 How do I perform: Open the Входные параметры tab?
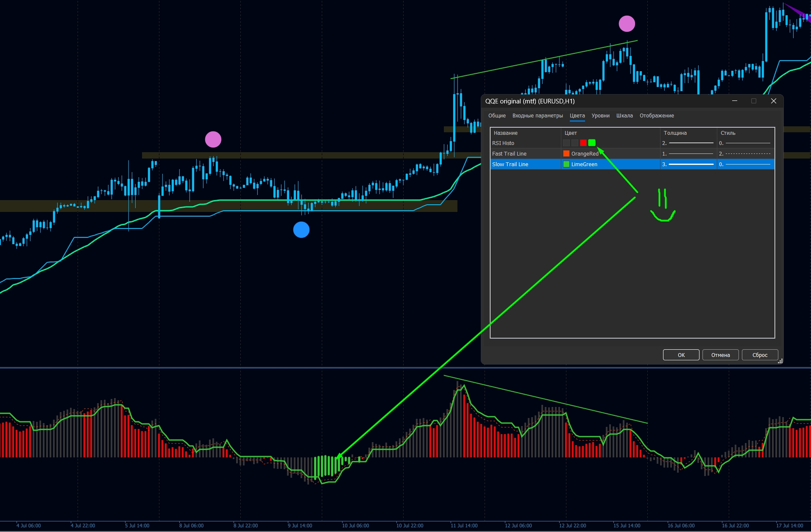click(538, 116)
